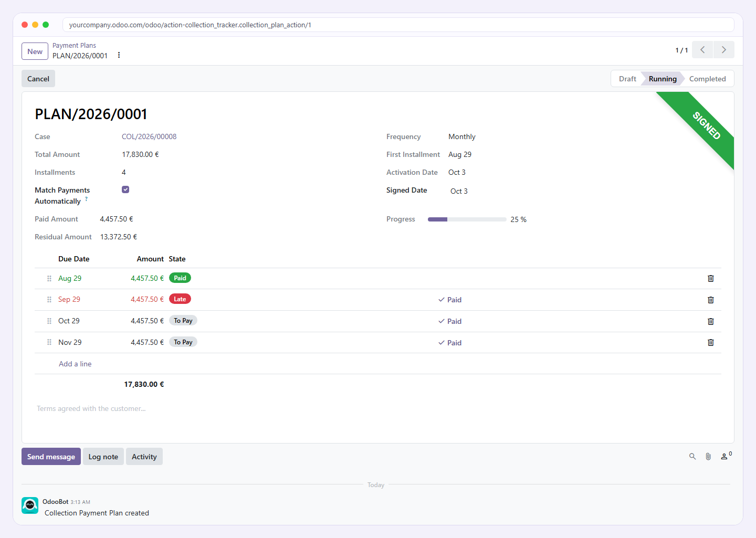Click the terms agreed text field

coord(378,408)
